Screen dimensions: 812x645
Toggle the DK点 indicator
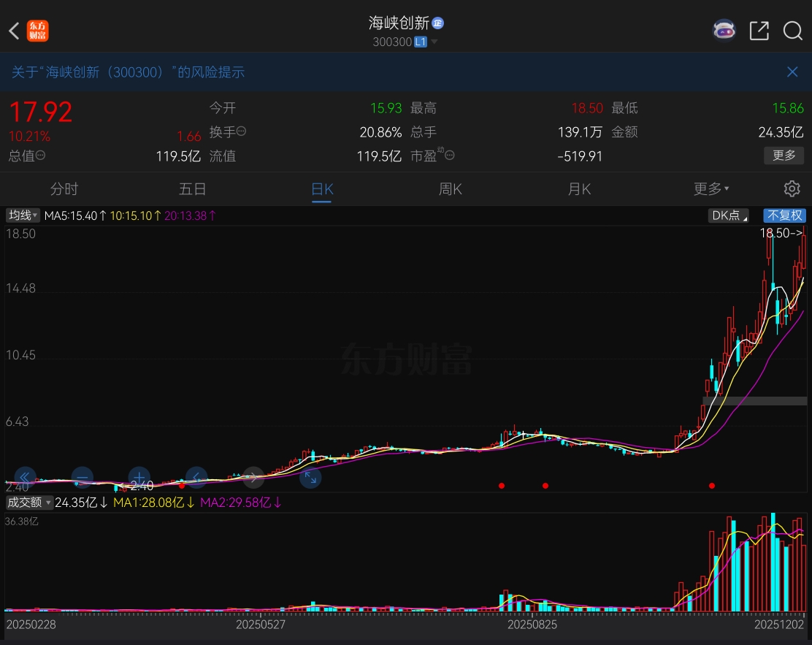pos(729,215)
